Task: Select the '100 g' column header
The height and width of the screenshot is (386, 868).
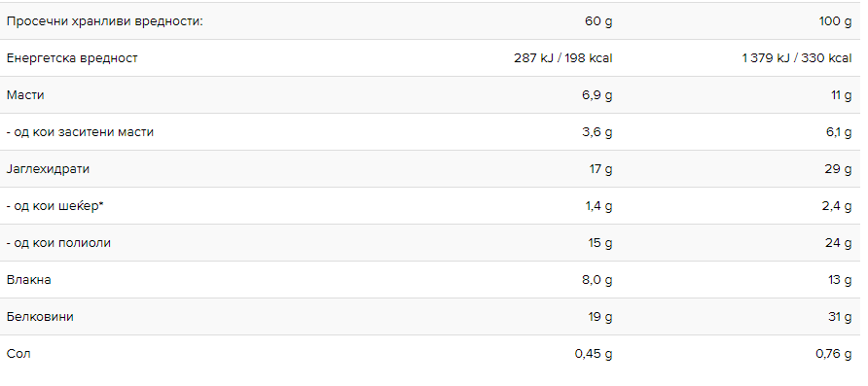Action: 835,21
